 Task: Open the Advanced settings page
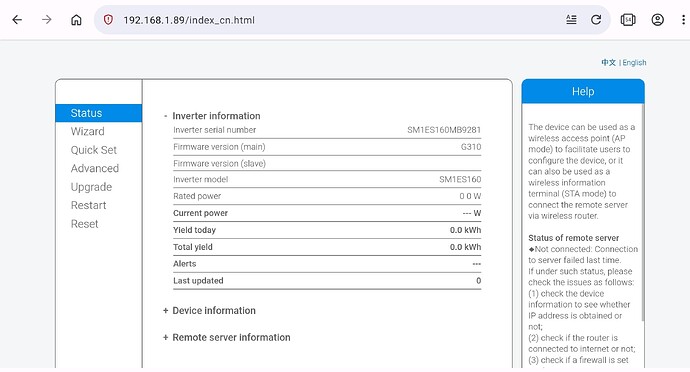coord(95,168)
